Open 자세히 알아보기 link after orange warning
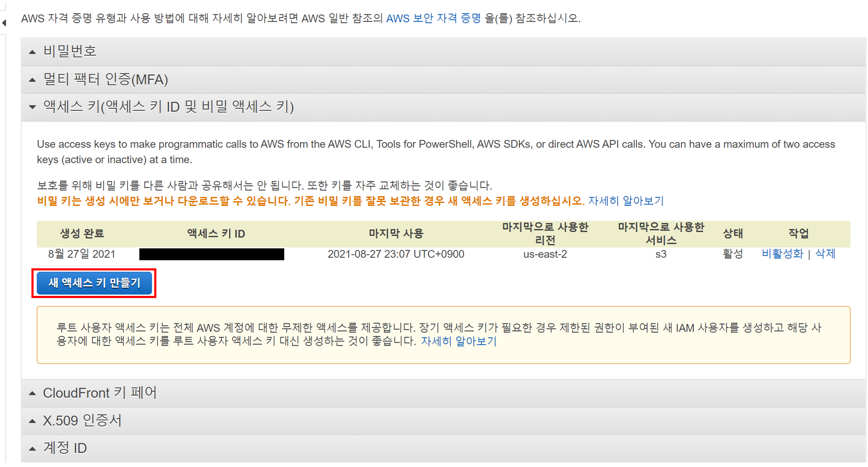868x467 pixels. click(625, 201)
